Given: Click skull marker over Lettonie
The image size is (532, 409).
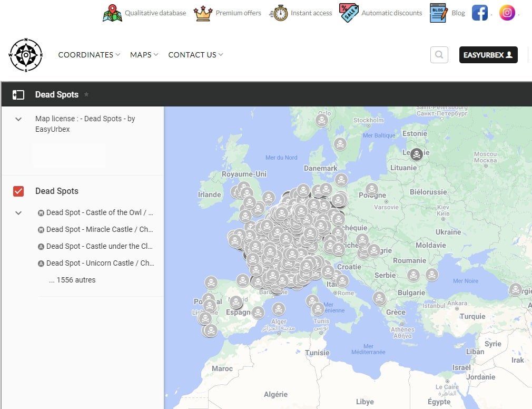Looking at the screenshot, I should [417, 154].
